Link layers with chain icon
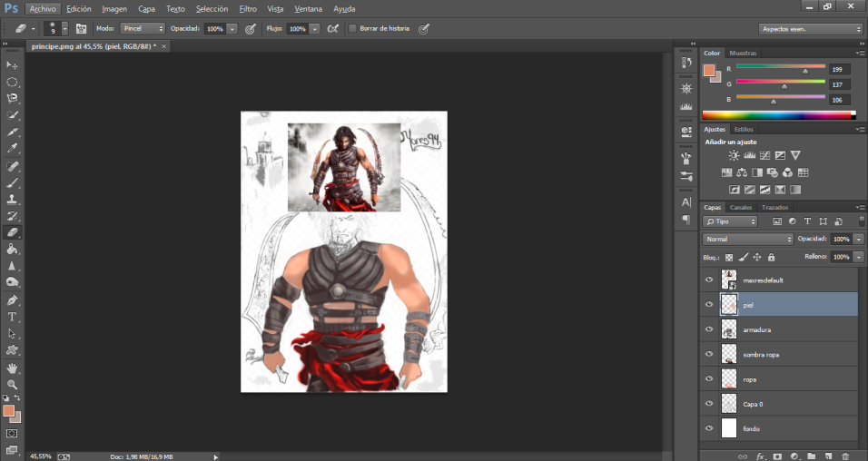Viewport: 868px width, 461px height. 743,456
